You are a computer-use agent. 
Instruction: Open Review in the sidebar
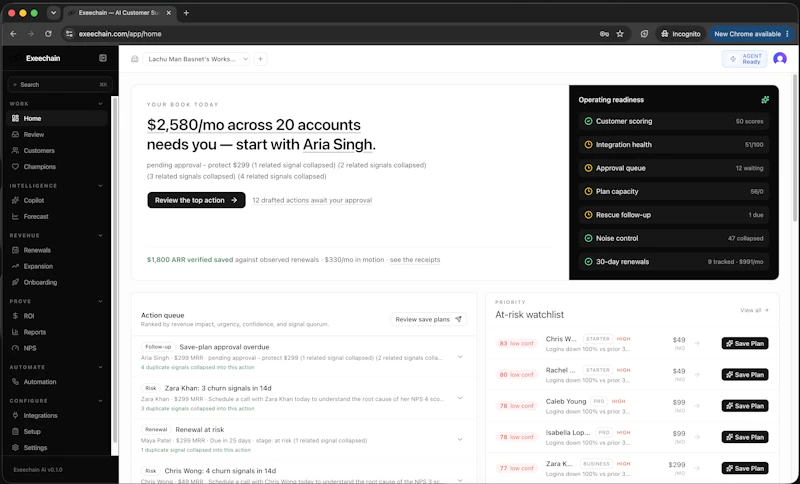point(57,135)
